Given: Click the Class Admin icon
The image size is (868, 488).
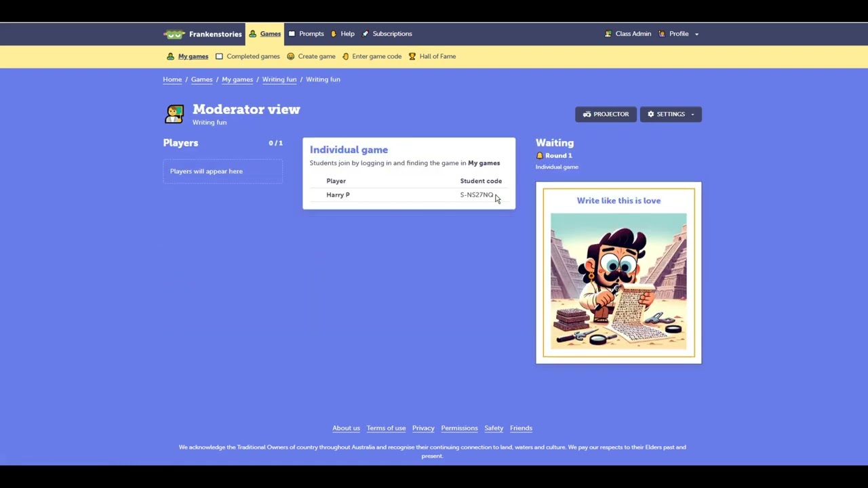Looking at the screenshot, I should tap(608, 34).
